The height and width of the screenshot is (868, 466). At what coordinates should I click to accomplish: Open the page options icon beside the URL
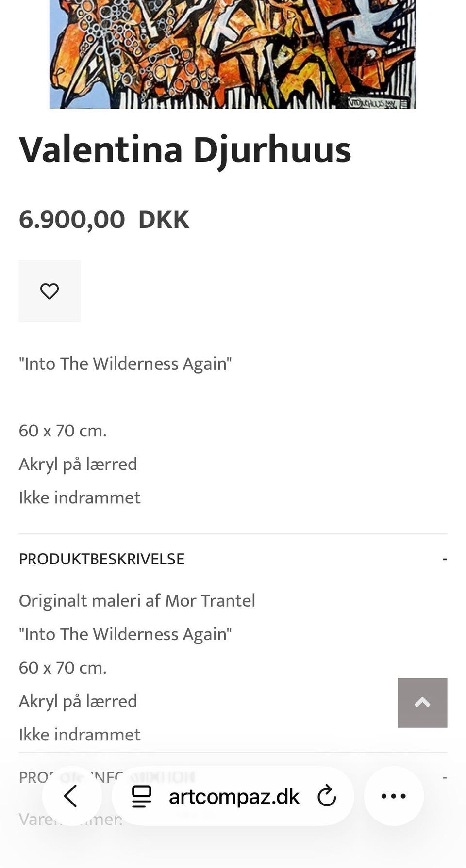142,796
